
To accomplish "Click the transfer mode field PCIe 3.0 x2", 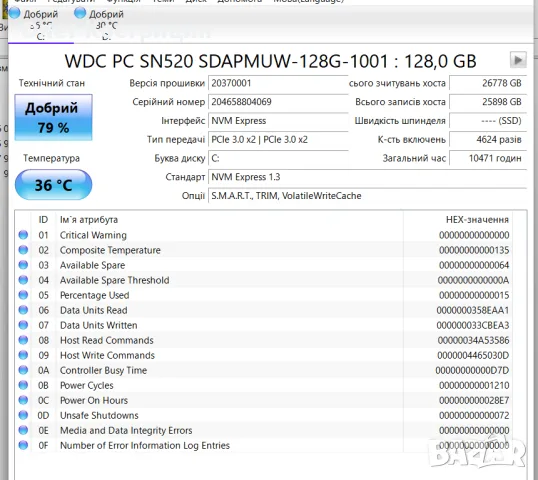I will pyautogui.click(x=278, y=140).
